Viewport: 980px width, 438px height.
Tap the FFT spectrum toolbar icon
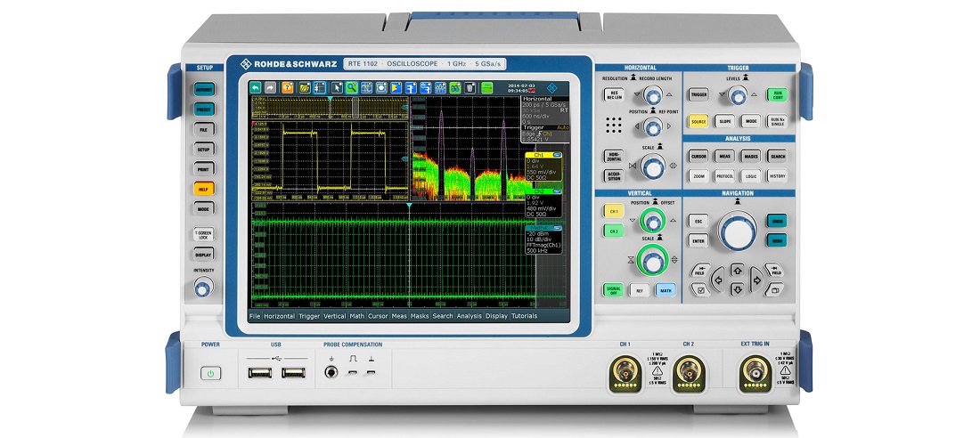click(x=440, y=87)
